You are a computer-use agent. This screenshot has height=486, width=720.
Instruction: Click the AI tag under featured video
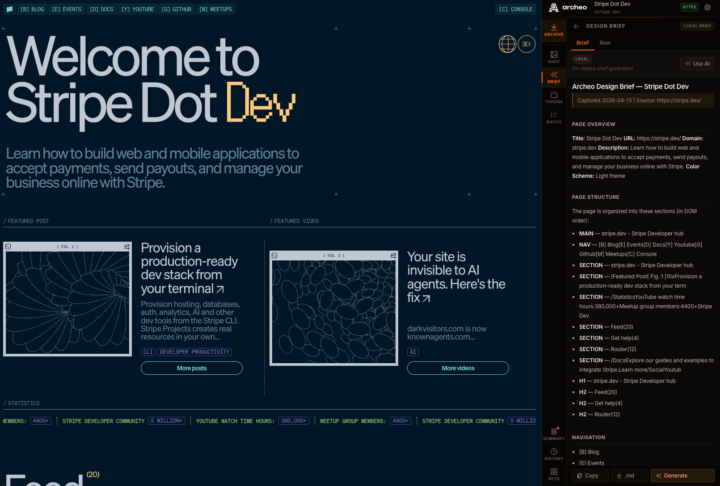(413, 352)
